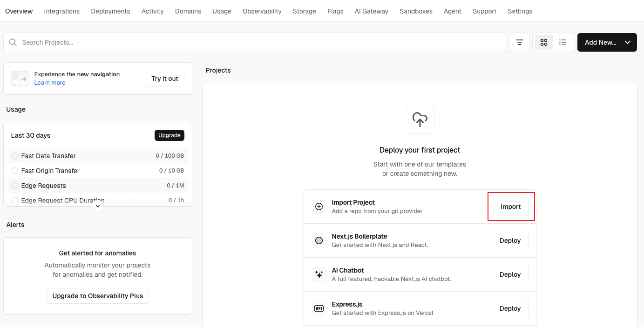Screen dimensions: 644x327
Task: Go to the Observability tab
Action: [262, 11]
